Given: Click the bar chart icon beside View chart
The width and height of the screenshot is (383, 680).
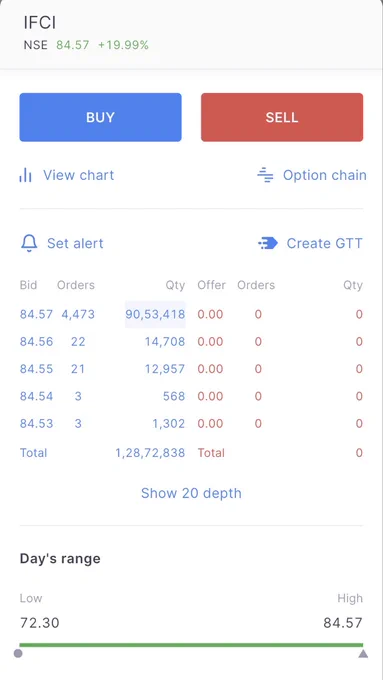Looking at the screenshot, I should point(26,175).
